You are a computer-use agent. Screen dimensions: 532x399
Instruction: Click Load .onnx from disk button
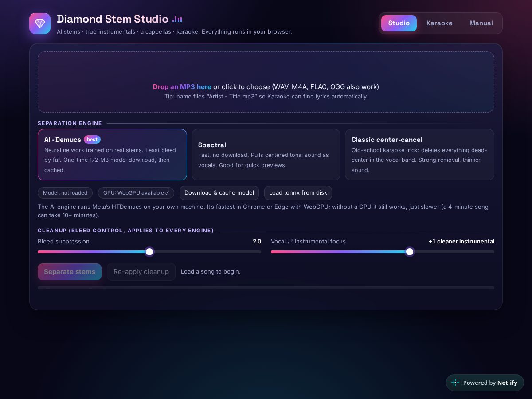pos(298,193)
